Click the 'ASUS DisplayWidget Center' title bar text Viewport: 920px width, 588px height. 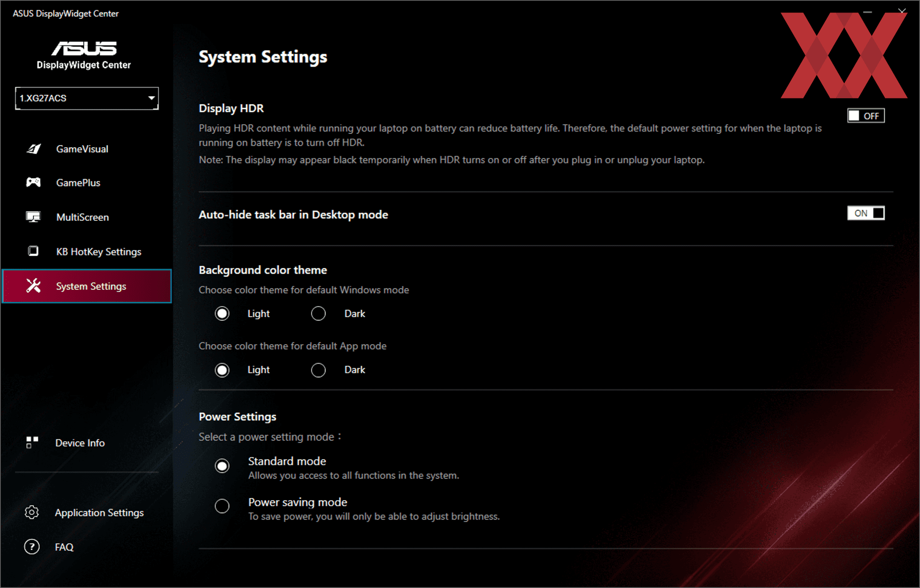click(66, 13)
